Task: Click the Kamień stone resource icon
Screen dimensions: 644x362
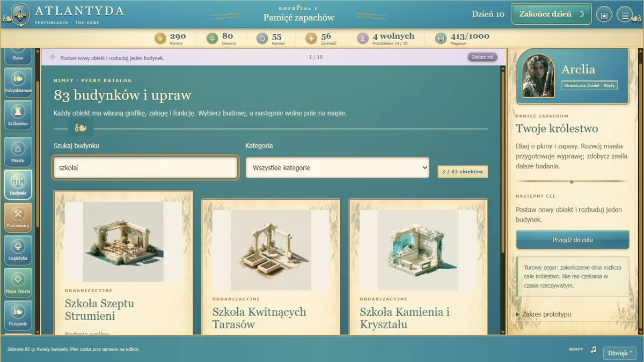Action: [262, 38]
